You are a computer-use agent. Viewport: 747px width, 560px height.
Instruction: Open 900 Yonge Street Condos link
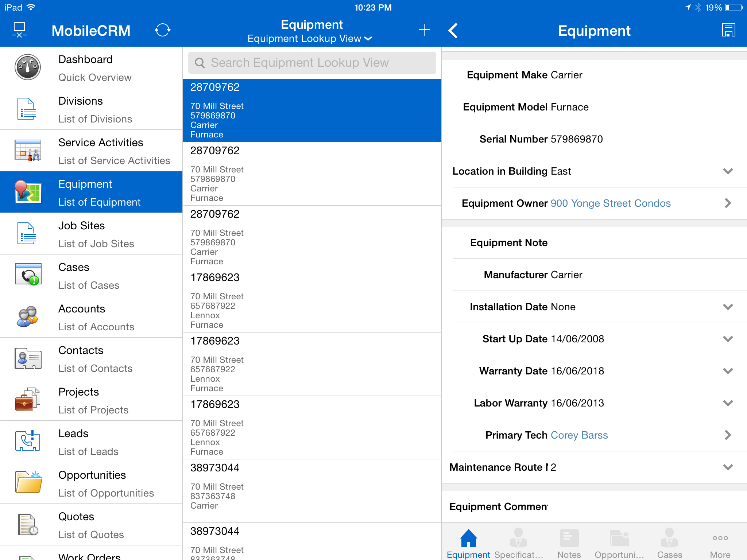pos(610,203)
